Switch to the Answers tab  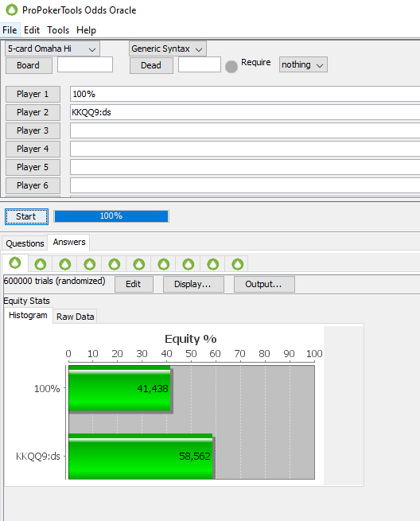[69, 243]
